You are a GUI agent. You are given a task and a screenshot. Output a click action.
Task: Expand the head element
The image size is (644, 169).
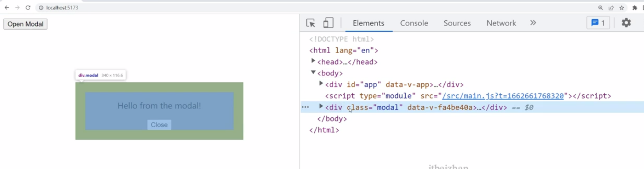pos(313,61)
